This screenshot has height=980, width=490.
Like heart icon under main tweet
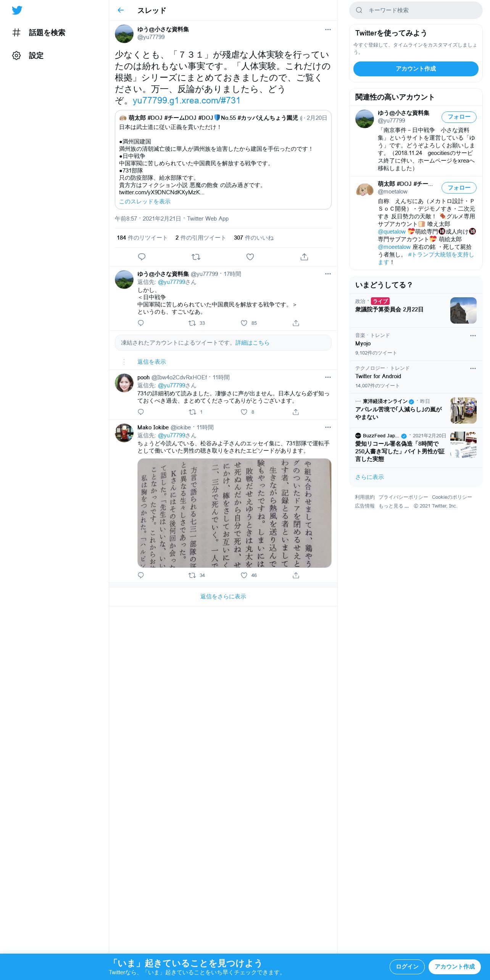click(x=250, y=257)
